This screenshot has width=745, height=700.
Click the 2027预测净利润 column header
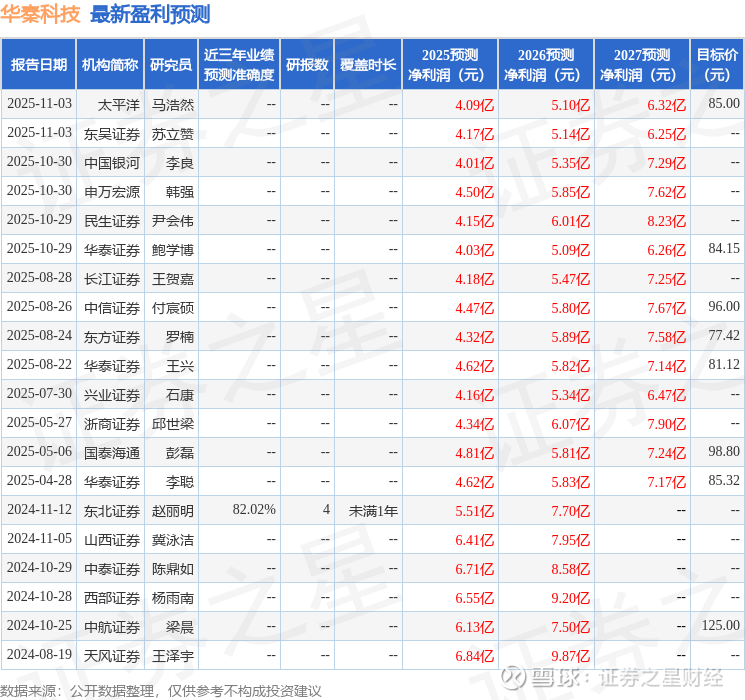[642, 65]
